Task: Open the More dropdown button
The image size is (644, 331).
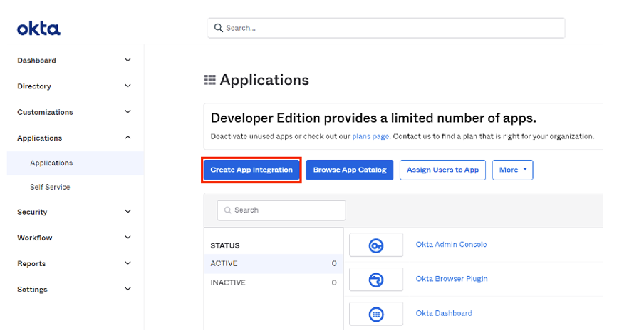Action: tap(513, 170)
